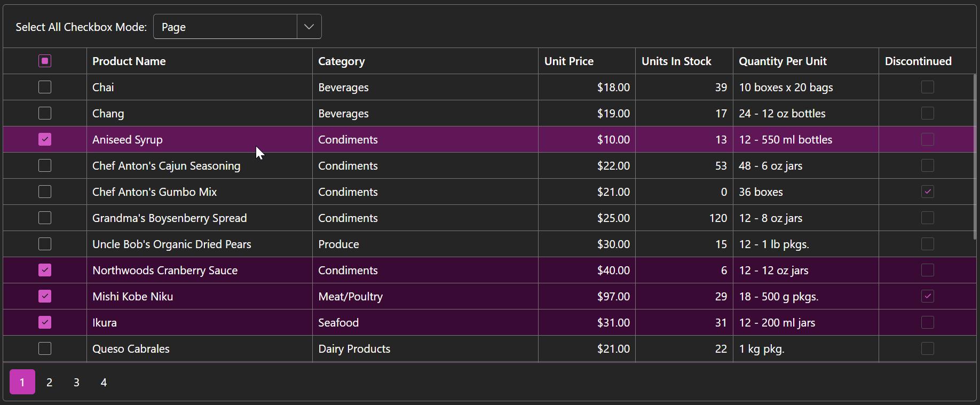980x405 pixels.
Task: Open the Select All Checkbox Mode dropdown arrow
Action: 309,27
